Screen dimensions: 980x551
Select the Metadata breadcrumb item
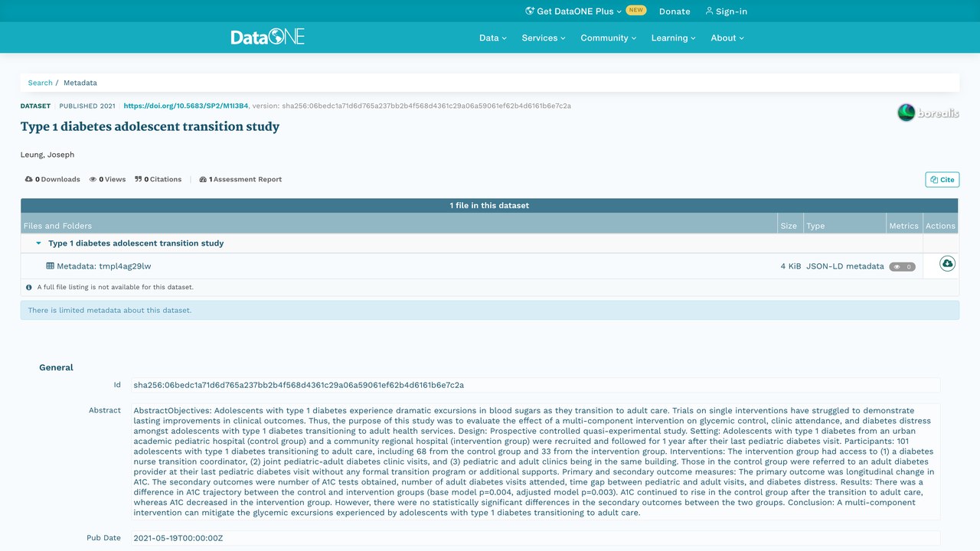coord(80,83)
